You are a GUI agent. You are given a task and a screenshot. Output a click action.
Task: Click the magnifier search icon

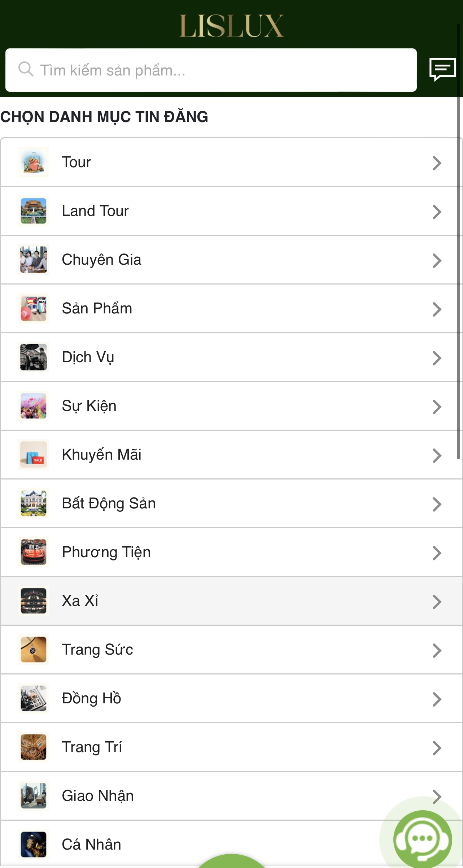click(26, 69)
